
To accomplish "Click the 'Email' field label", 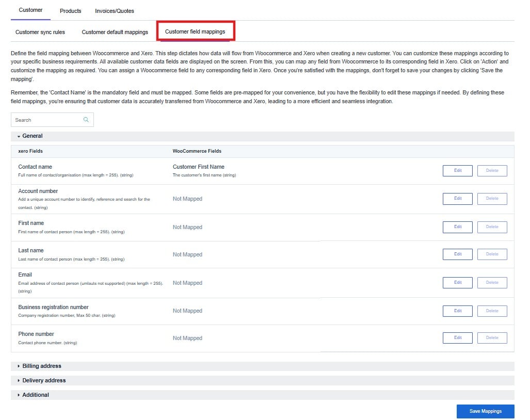I will (x=25, y=274).
